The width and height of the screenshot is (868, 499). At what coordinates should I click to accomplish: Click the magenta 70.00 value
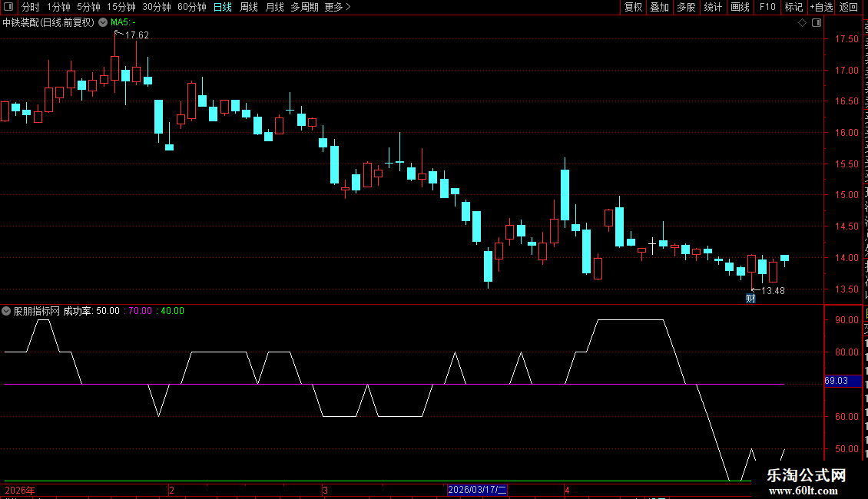pos(140,311)
